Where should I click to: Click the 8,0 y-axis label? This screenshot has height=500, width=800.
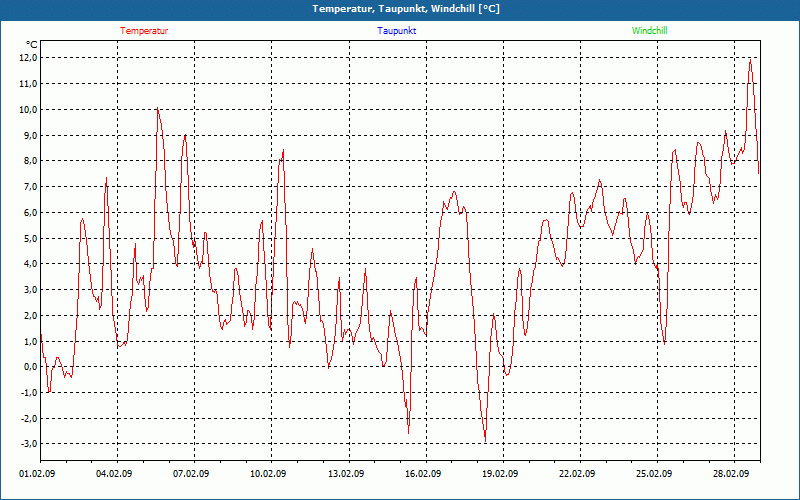[x=30, y=161]
